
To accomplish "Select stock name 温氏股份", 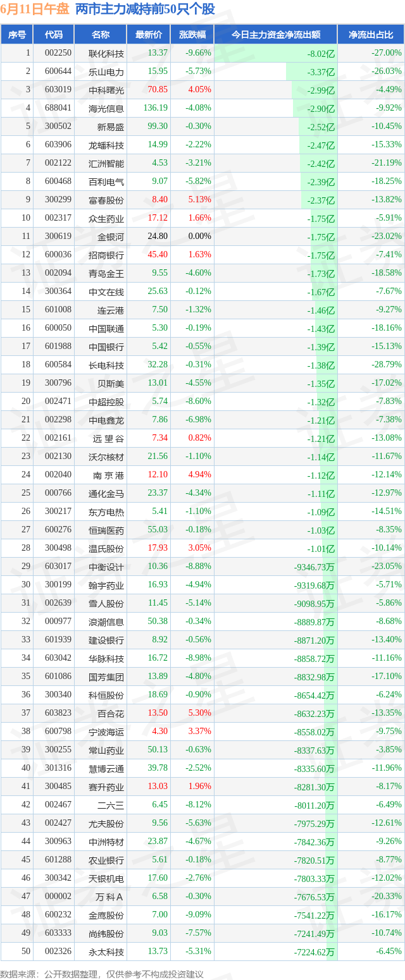I will [x=106, y=548].
